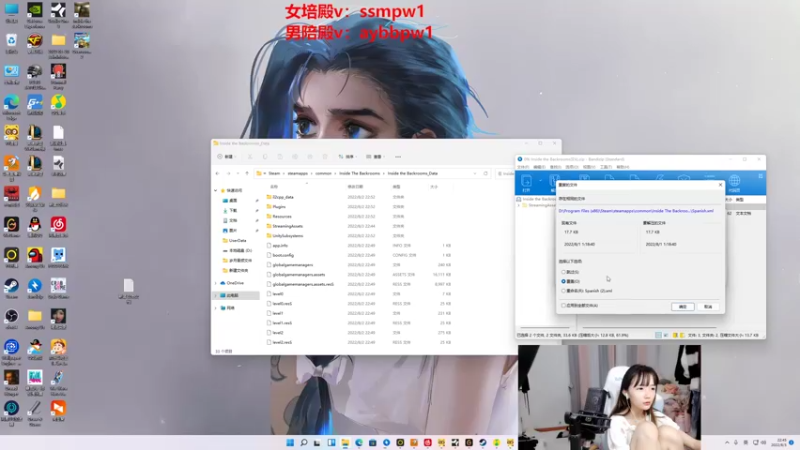Refresh the Explorer folder view

tap(486, 173)
